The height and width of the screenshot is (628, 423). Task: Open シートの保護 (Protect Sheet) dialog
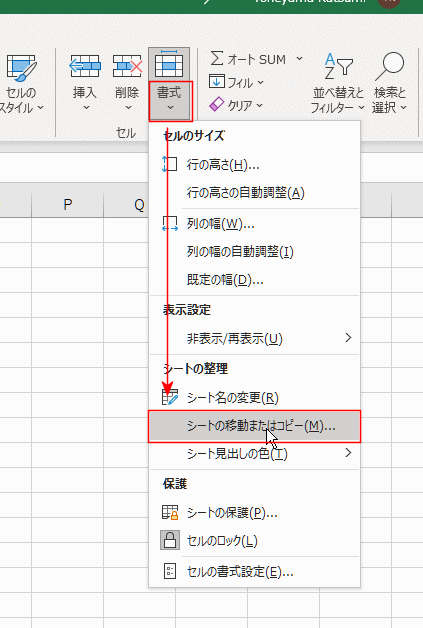tap(255, 513)
